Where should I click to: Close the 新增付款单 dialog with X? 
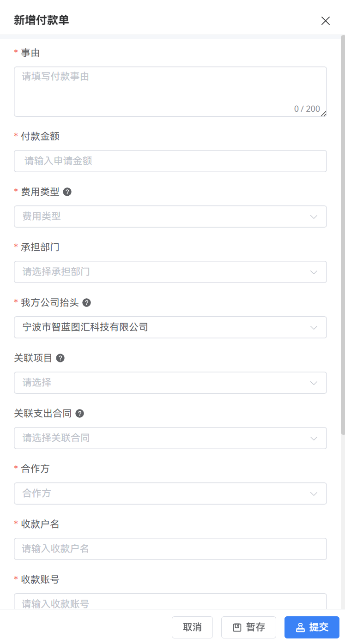[x=326, y=21]
